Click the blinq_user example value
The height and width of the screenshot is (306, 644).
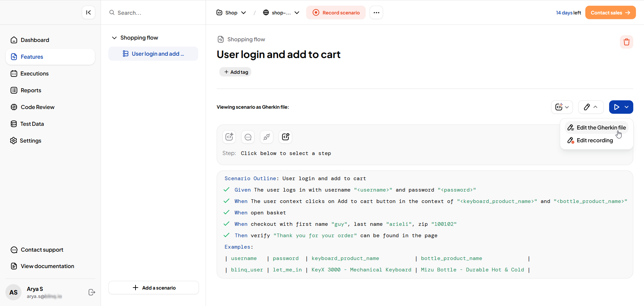coord(247,270)
